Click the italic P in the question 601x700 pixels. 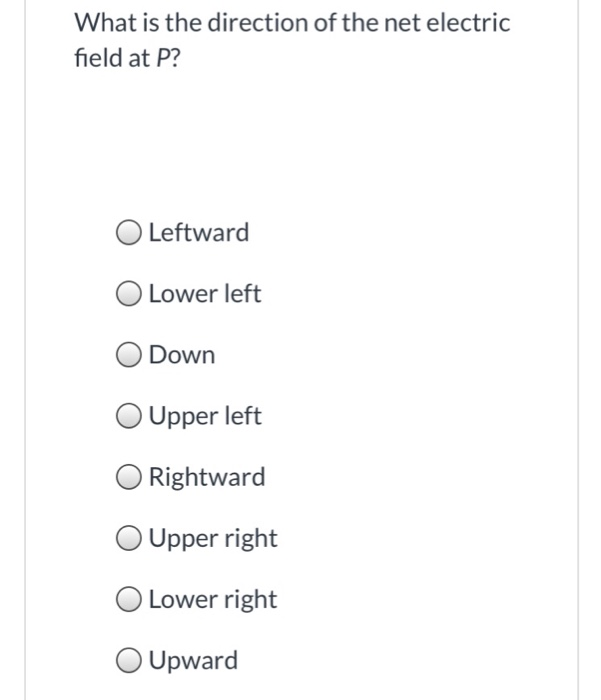click(160, 58)
